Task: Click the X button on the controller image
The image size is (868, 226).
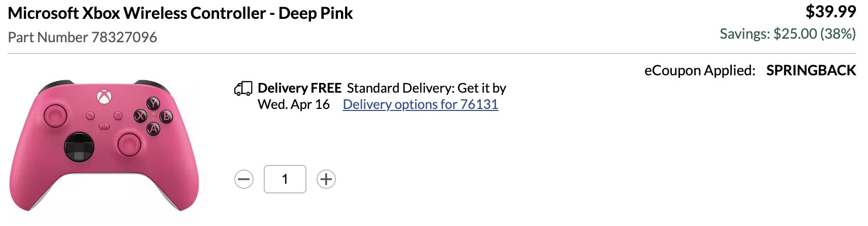Action: [140, 116]
